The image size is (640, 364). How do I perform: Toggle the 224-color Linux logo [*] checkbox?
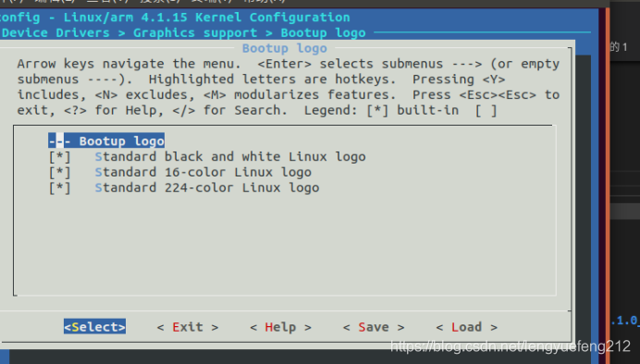59,188
